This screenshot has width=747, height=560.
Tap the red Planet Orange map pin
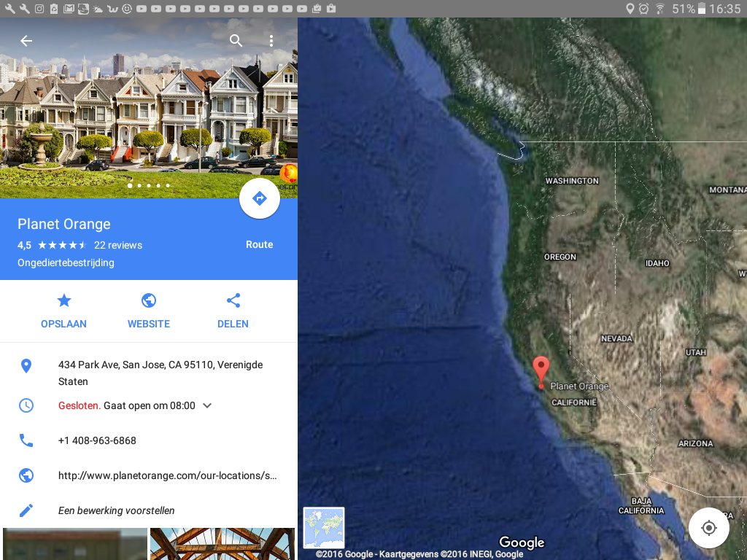[541, 373]
